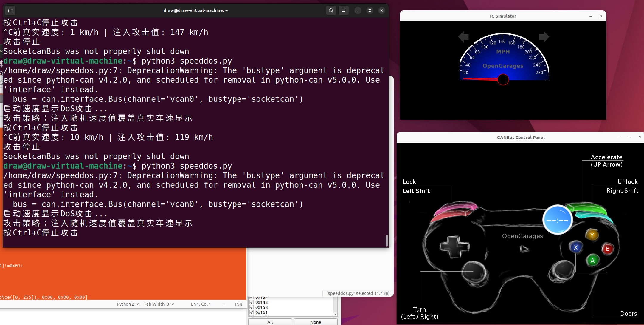Viewport: 644px width, 325px height.
Task: Toggle the 0x161 CAN ID checkbox
Action: point(252,312)
